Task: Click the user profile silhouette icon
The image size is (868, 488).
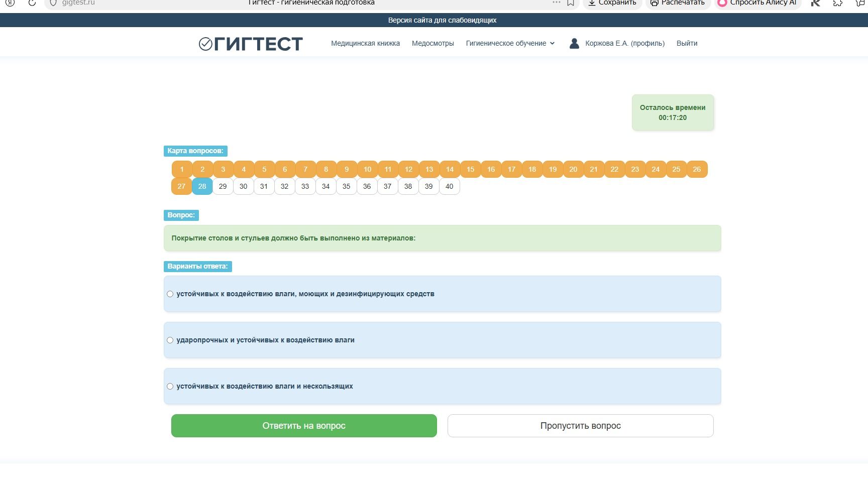Action: pyautogui.click(x=574, y=43)
